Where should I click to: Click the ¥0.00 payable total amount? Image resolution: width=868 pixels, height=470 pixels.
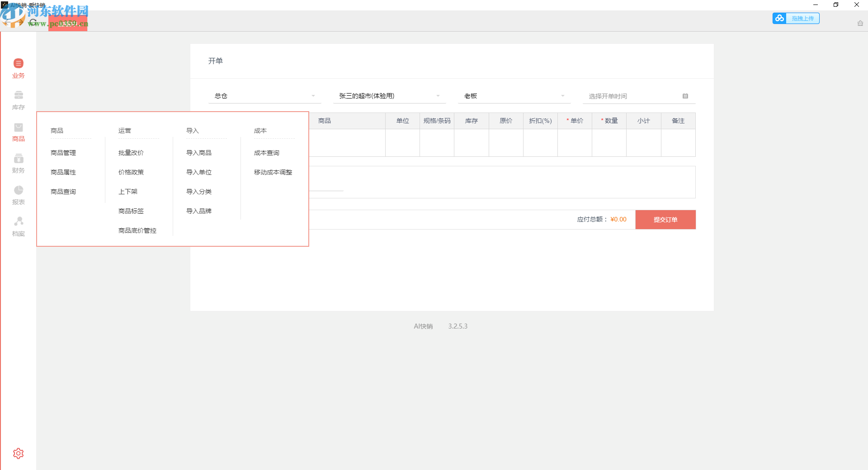tap(618, 220)
